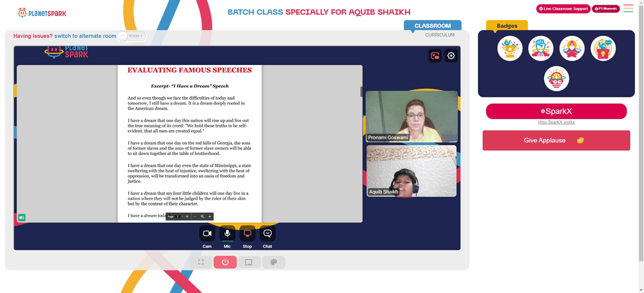Image resolution: width=644 pixels, height=293 pixels.
Task: Click the document magnifier zoom icon
Action: tap(202, 216)
